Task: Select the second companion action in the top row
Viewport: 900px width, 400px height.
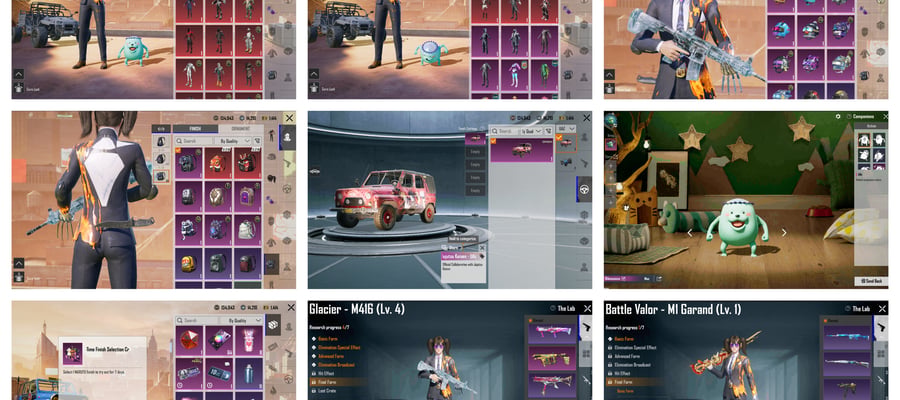Action: point(879,139)
